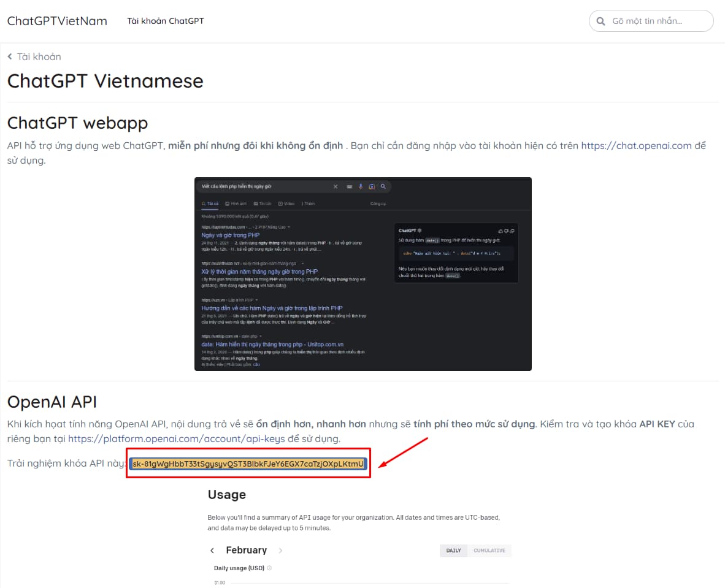Go to previous month before February
The width and height of the screenshot is (725, 588).
[212, 550]
